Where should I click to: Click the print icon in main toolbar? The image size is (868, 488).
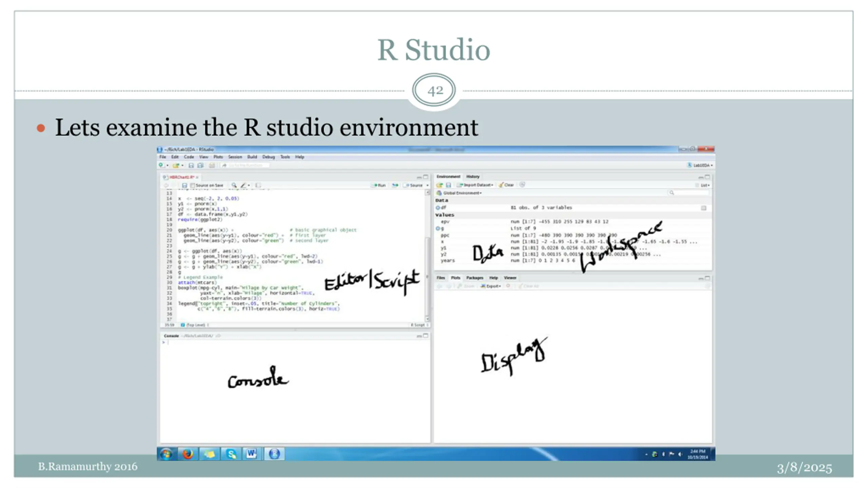coord(212,165)
